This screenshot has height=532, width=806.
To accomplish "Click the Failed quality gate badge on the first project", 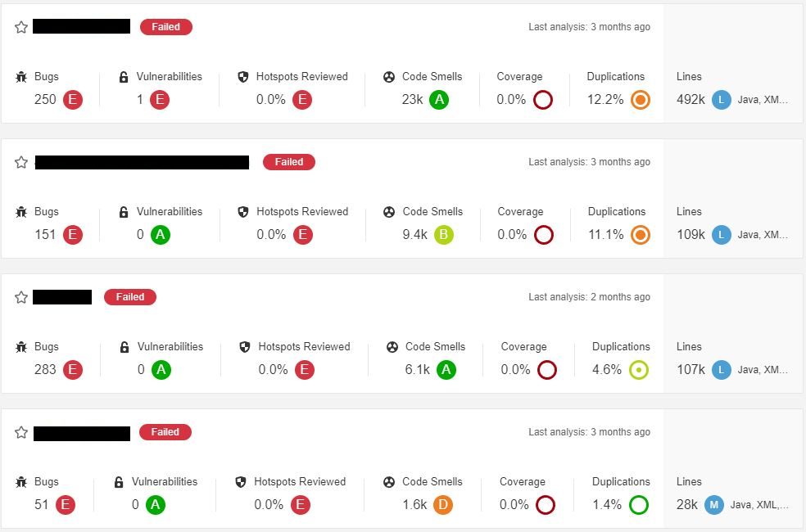I will (165, 26).
